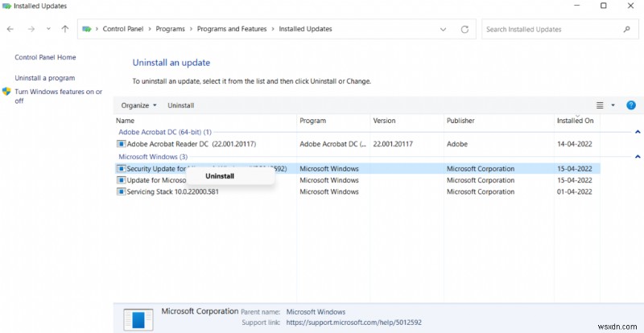644x333 pixels.
Task: Click the Servicing Stack row icon
Action: 121,191
